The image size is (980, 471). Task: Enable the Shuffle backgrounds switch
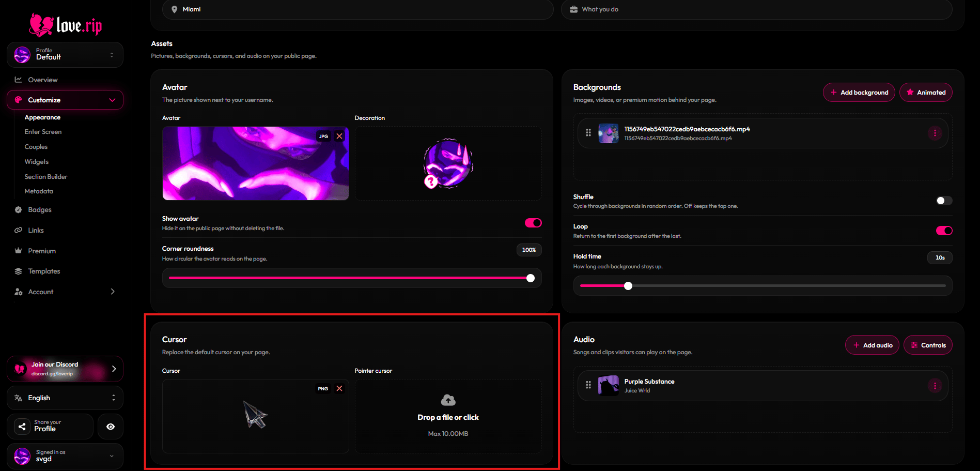pyautogui.click(x=944, y=201)
